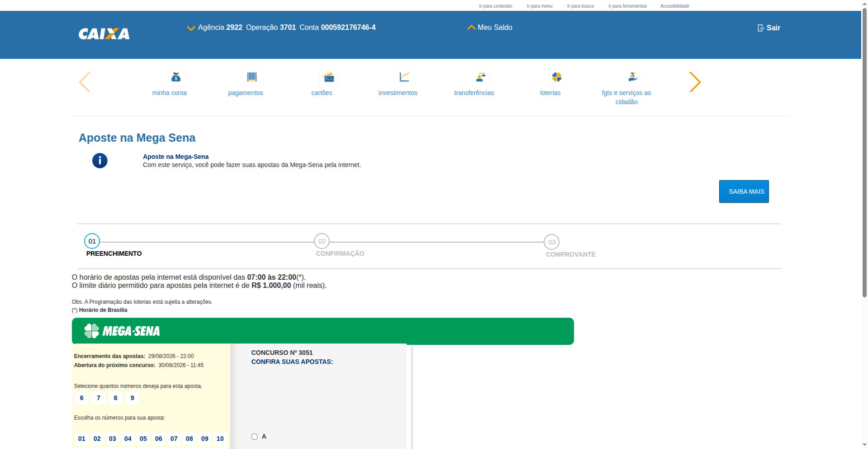
Task: Click the SAIBA MAIS button
Action: click(x=744, y=191)
